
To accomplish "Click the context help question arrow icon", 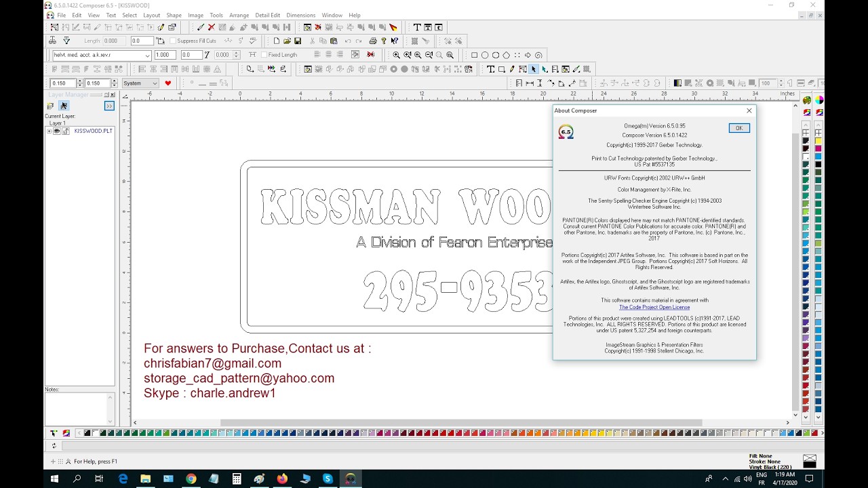I will (394, 41).
